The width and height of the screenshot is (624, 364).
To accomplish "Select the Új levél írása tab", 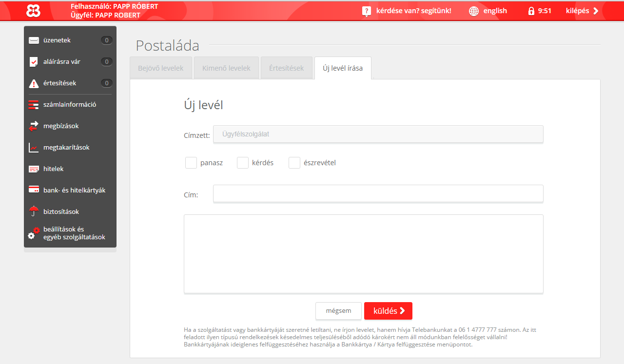I will pyautogui.click(x=343, y=68).
